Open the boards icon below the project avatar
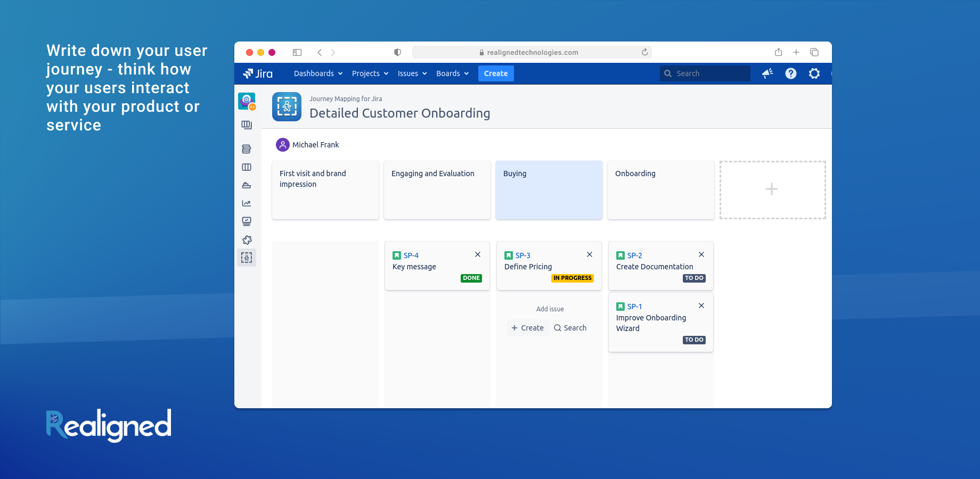Screen dimensions: 980x479 point(247,125)
